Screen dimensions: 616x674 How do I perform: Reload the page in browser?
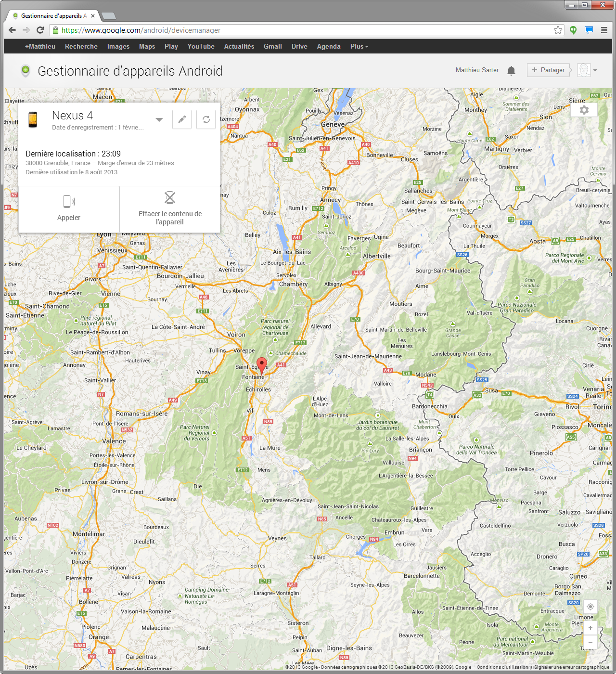coord(40,30)
